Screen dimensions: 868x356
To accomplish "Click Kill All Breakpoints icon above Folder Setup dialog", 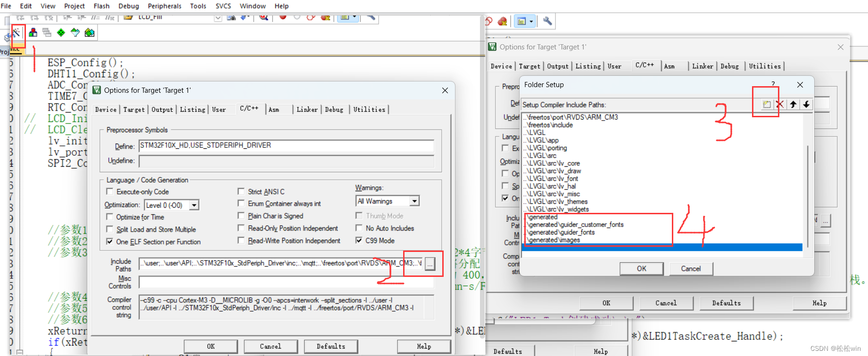I will (x=503, y=21).
